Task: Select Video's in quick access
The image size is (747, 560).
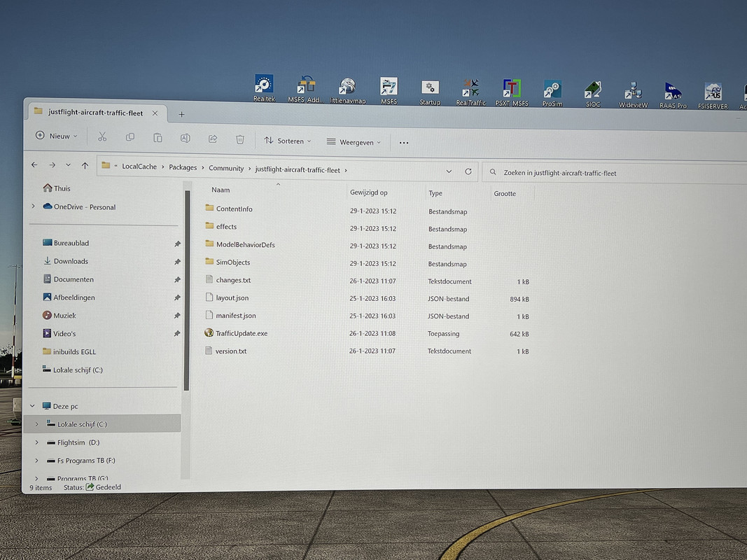Action: (60, 333)
